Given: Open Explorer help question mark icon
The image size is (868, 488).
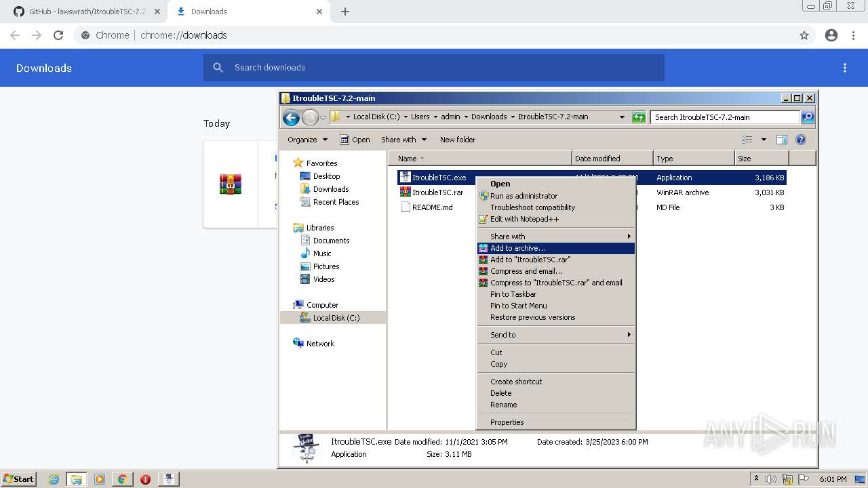Looking at the screenshot, I should [x=801, y=140].
